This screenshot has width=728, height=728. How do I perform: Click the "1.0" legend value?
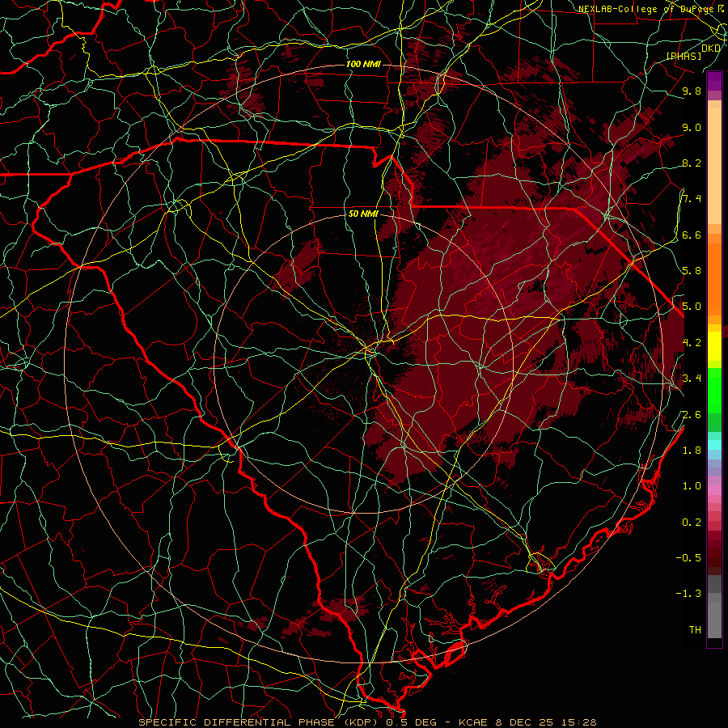(692, 485)
